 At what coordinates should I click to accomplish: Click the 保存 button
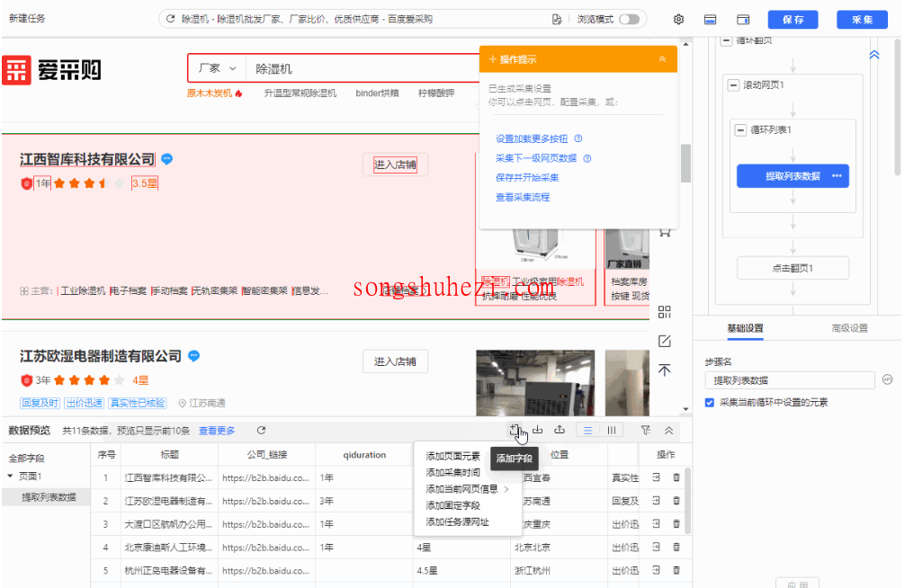pyautogui.click(x=793, y=19)
